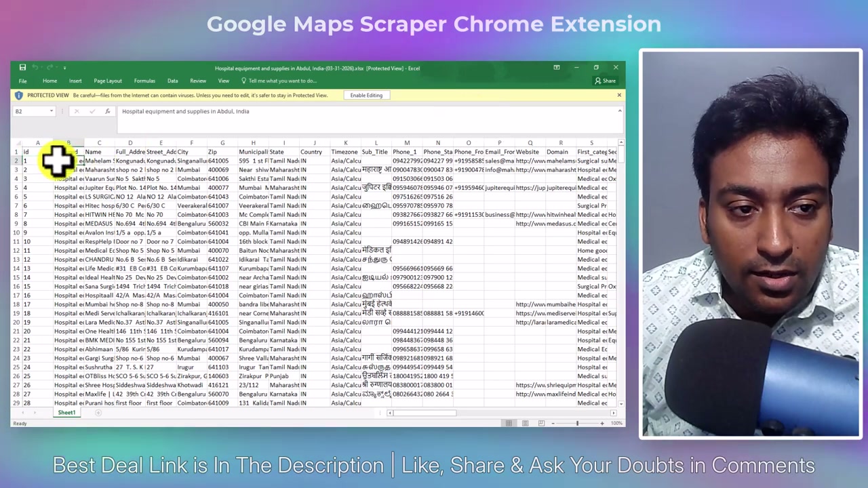The width and height of the screenshot is (868, 488).
Task: Open the Formulas tab
Action: [144, 81]
